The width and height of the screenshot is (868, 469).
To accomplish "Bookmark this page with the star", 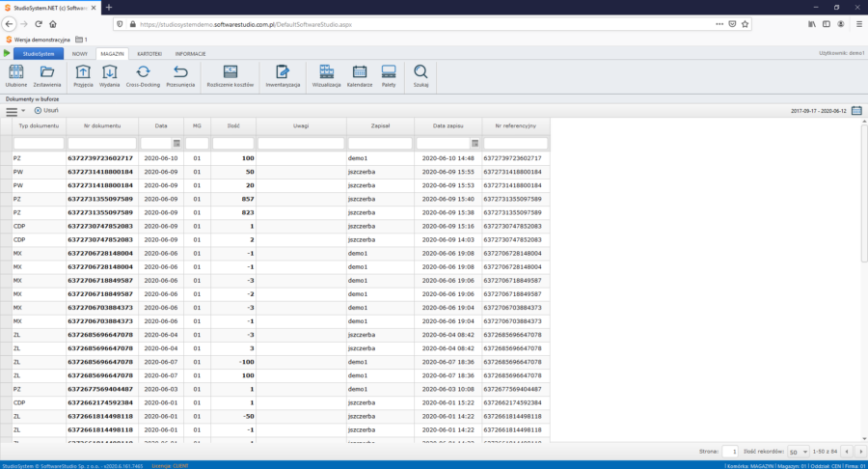I will coord(746,24).
